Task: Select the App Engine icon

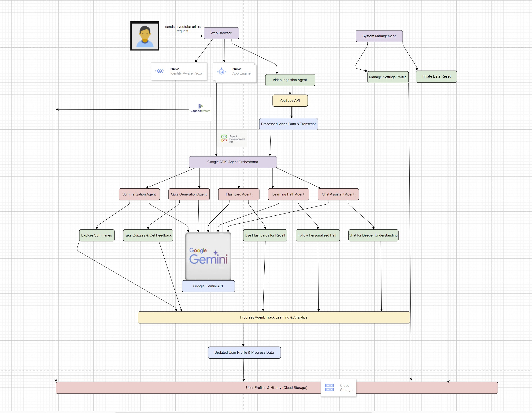Action: coord(222,71)
